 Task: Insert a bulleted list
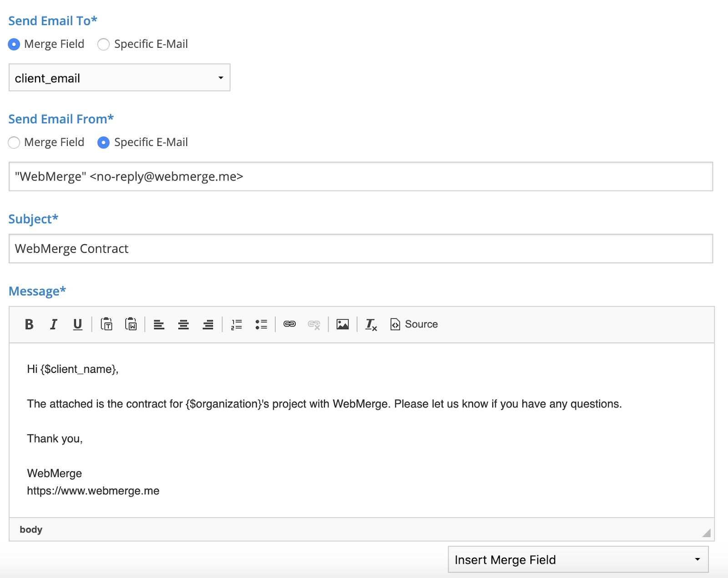261,324
